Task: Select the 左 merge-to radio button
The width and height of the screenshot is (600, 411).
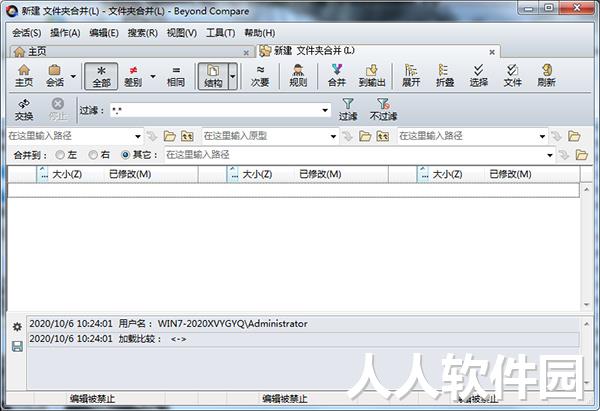Action: (60, 155)
